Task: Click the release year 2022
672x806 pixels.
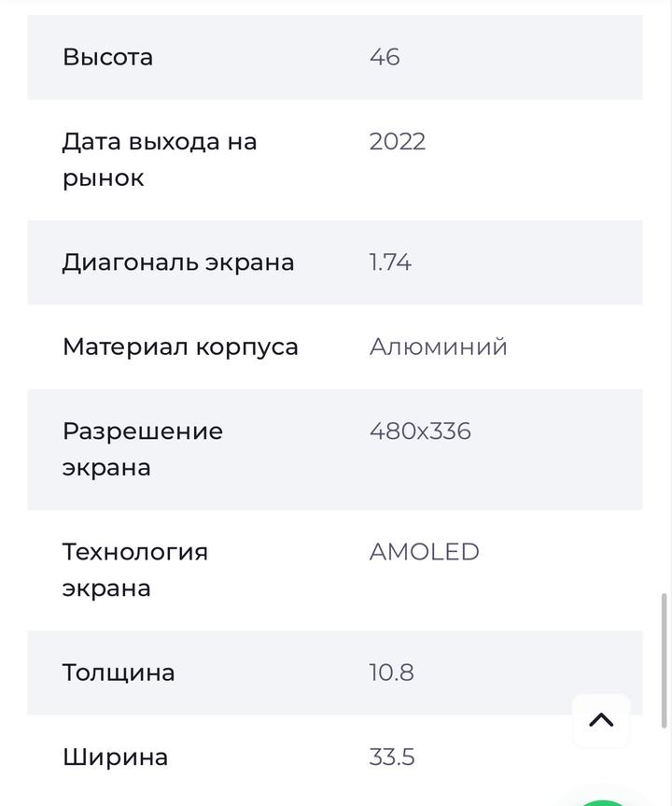Action: [398, 141]
